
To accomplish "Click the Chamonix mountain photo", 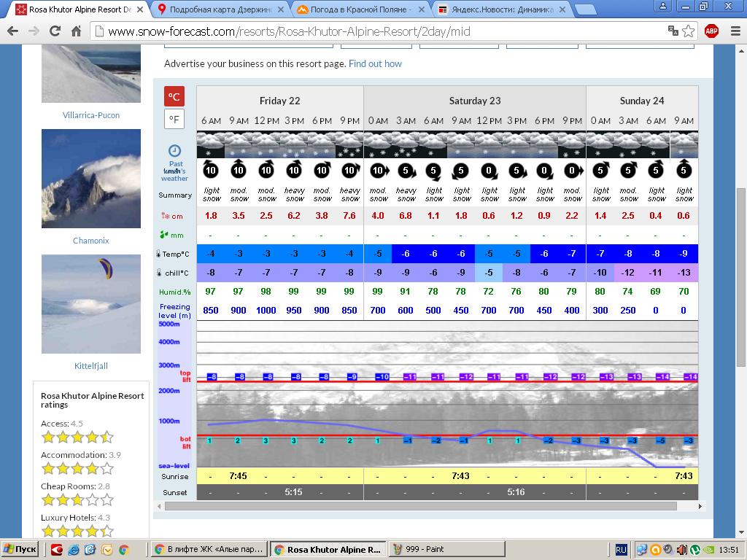I will click(91, 179).
